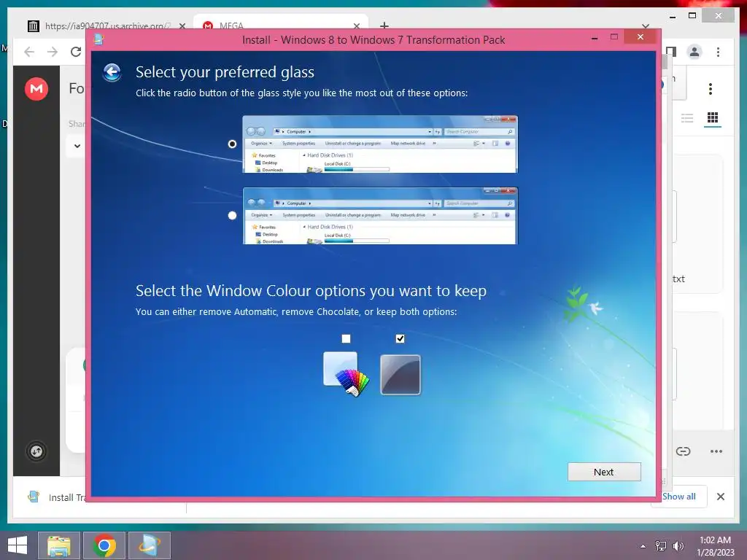Choose the bottom glass preview thumbnail
This screenshot has height=560, width=747.
click(x=379, y=216)
